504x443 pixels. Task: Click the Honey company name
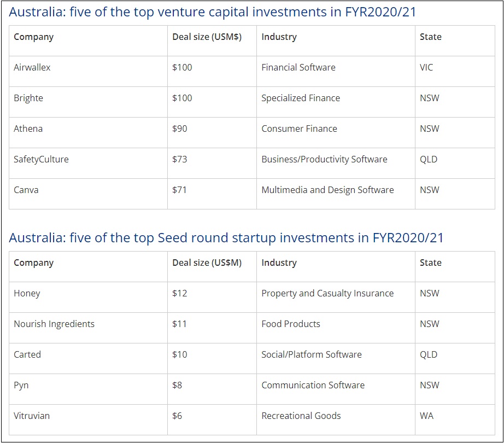[27, 294]
